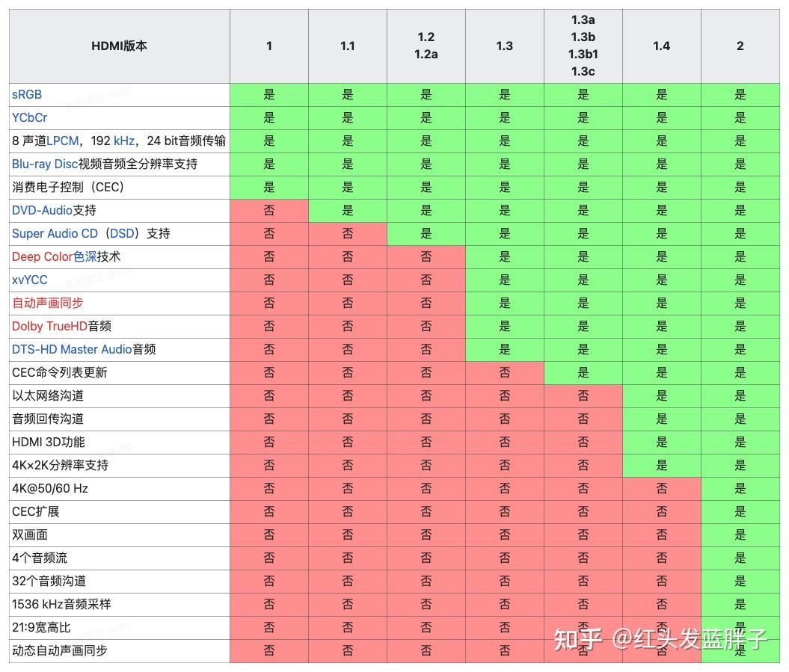Select the version 1.4 column header
Screen dimensions: 789x672
click(662, 46)
